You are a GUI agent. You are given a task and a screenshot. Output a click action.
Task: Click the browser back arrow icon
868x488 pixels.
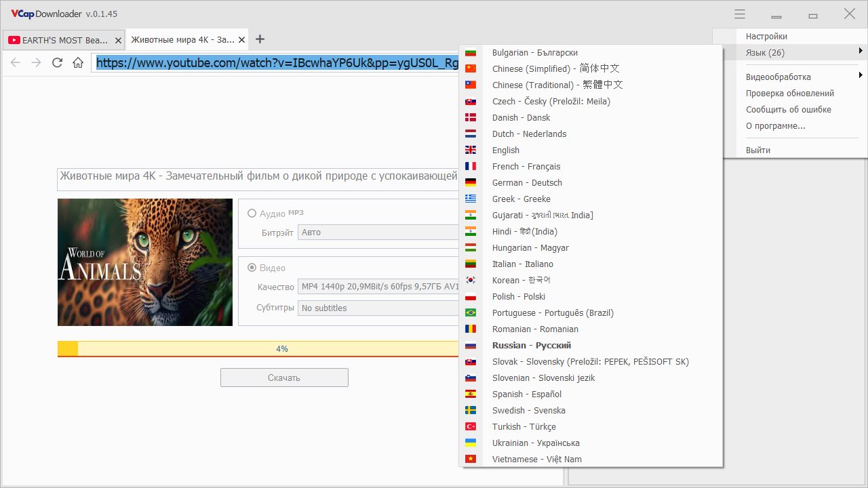click(16, 63)
